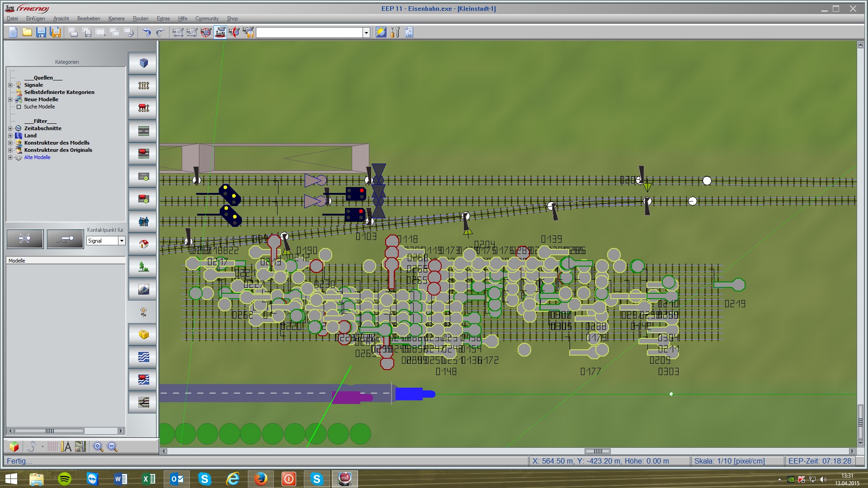Click the undo arrow in toolbar
This screenshot has width=868, height=488.
point(146,32)
